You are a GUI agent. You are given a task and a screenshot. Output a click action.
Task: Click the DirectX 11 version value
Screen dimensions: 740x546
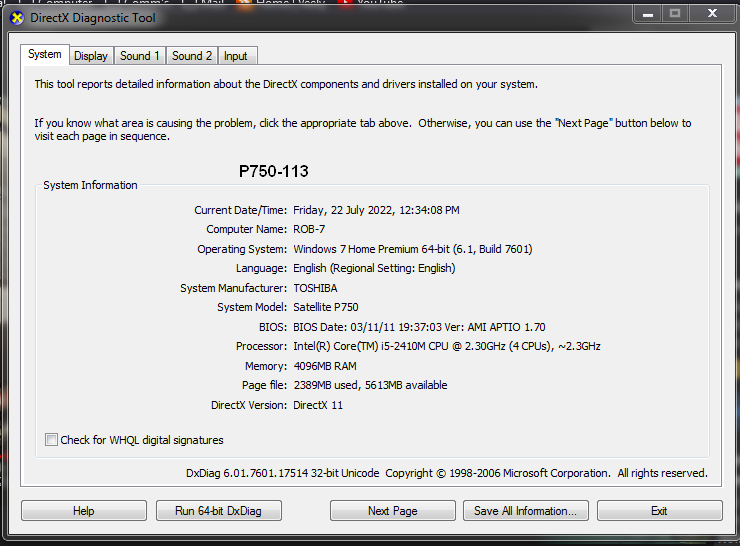click(318, 405)
